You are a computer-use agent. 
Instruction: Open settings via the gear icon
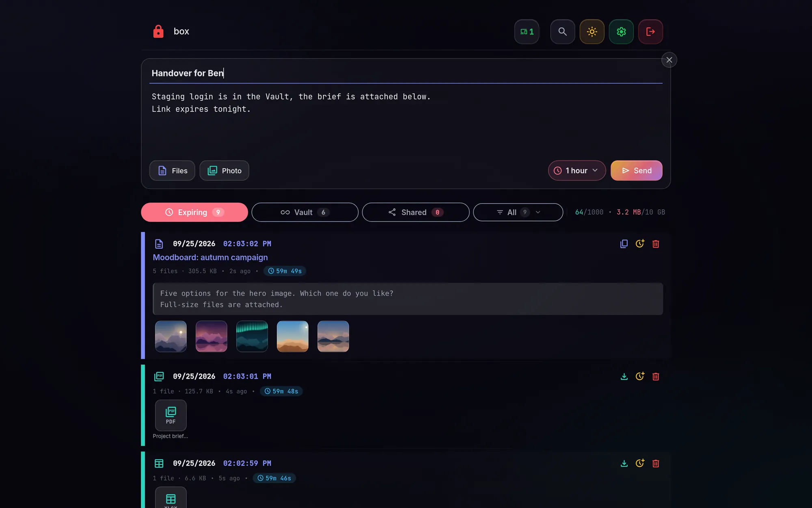[621, 32]
